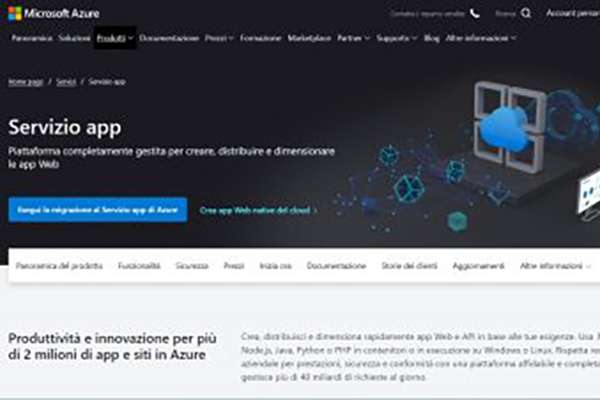Select the Funzionalità tab
Screen dimensions: 600x400
coord(139,266)
